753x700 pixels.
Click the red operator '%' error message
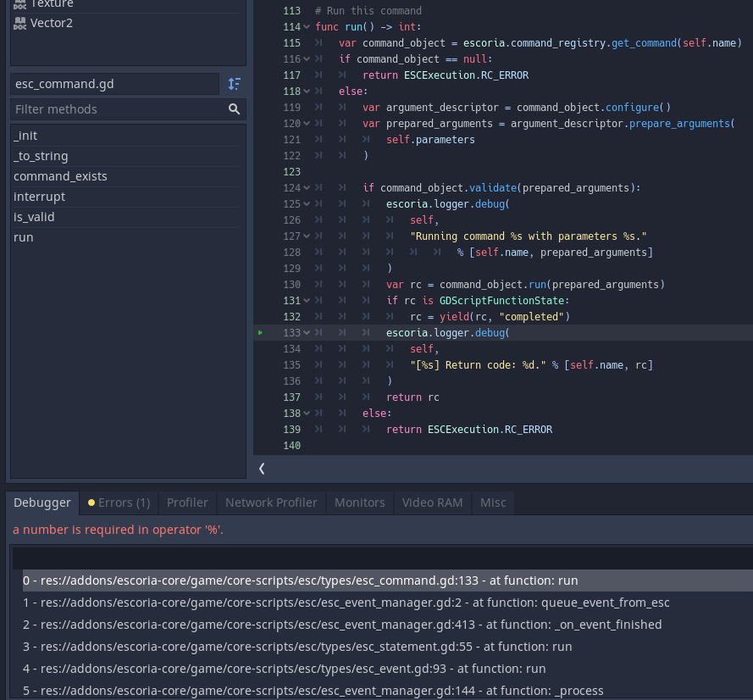tap(118, 530)
